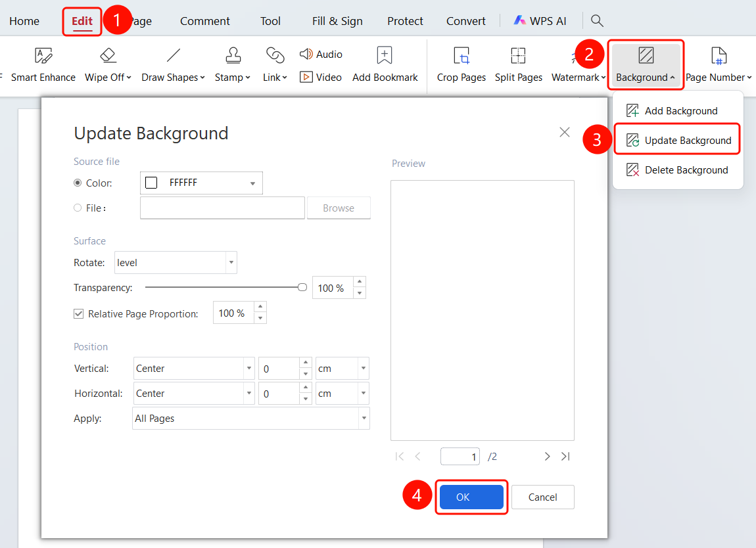Open the Stamp tool
Image resolution: width=756 pixels, height=548 pixels.
click(233, 65)
